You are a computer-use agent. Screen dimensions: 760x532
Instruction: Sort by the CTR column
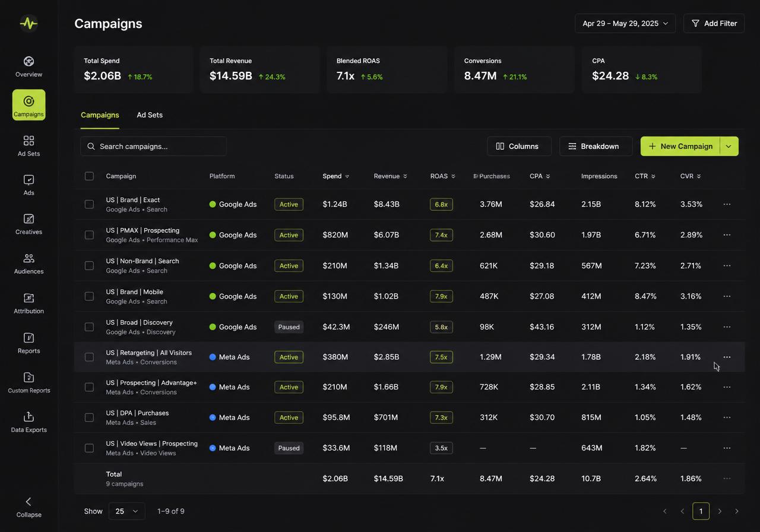645,176
